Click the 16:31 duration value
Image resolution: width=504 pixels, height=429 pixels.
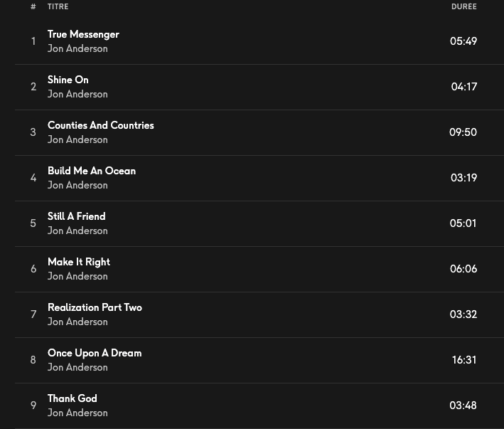(463, 360)
